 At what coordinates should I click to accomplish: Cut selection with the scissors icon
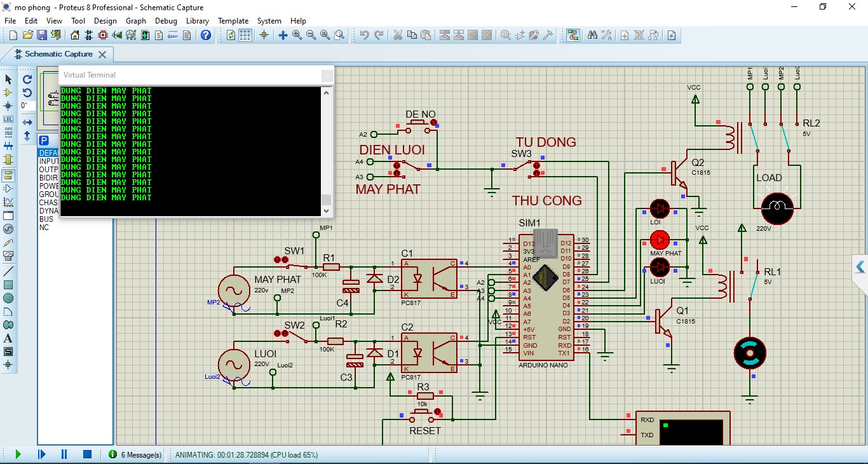point(398,35)
